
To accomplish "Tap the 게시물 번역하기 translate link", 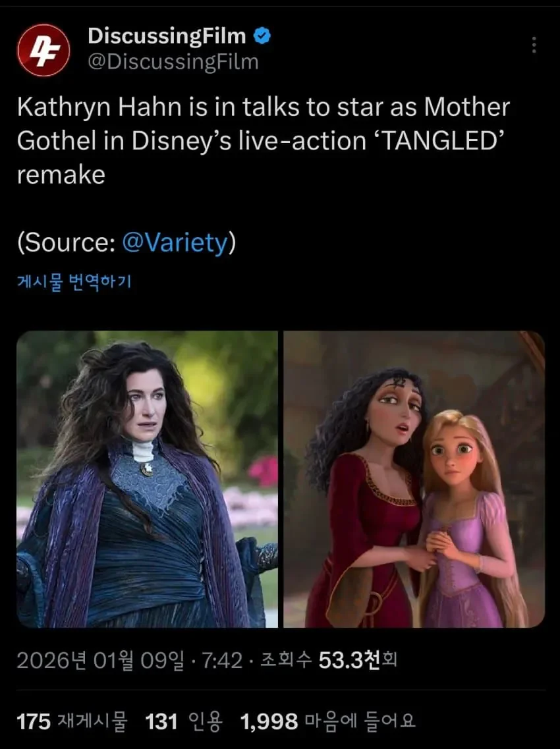I will [x=74, y=281].
